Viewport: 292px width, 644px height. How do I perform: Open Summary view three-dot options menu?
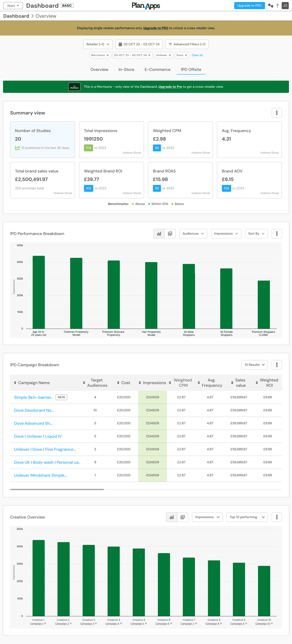click(x=277, y=113)
